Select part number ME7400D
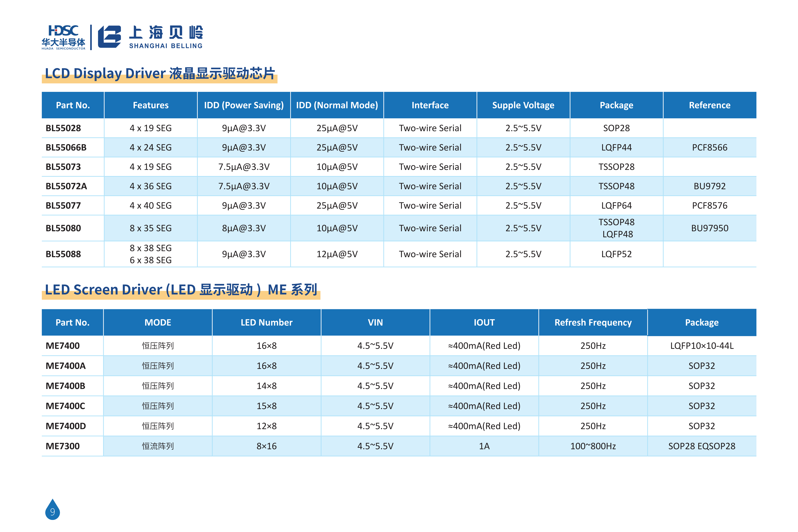798x532 pixels. [66, 426]
